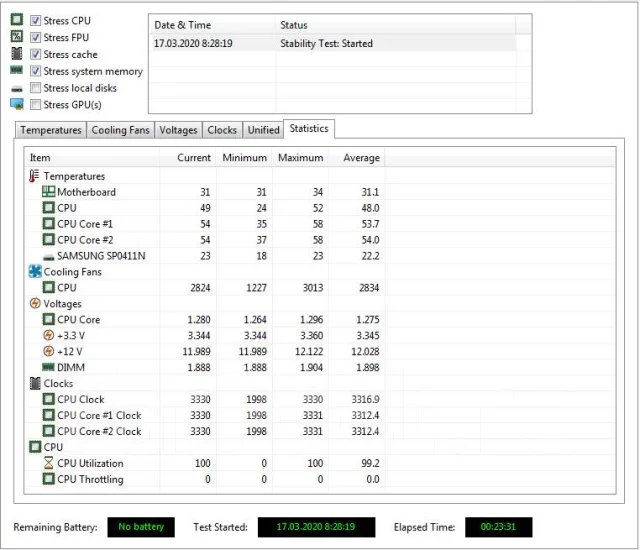Screen dimensions: 640x550
Task: Select the Motherboard temperature row label
Action: tap(87, 192)
